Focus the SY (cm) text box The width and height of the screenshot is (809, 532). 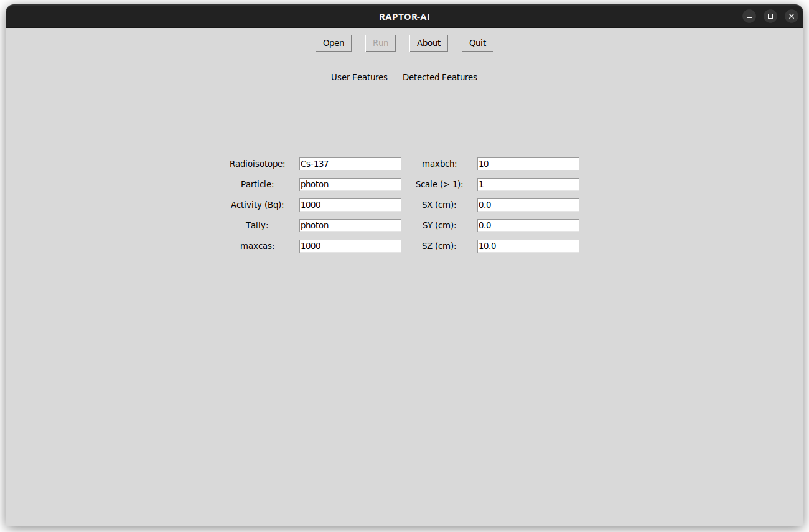528,225
